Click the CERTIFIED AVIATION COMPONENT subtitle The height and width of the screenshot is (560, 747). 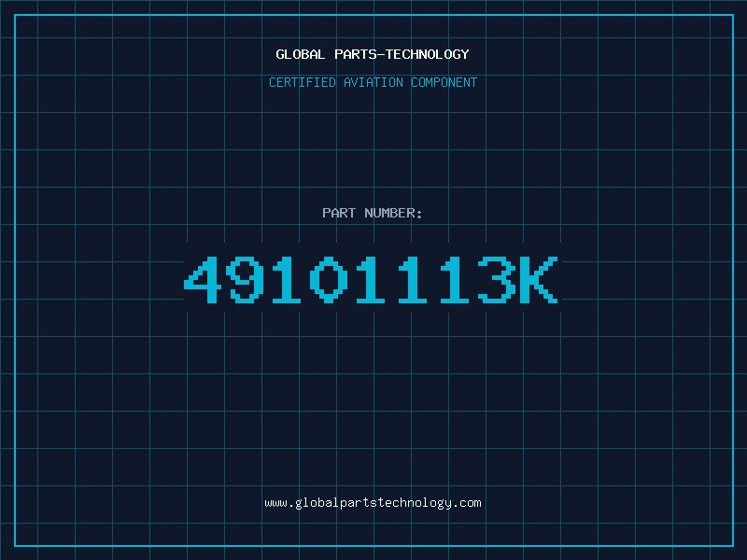(373, 82)
